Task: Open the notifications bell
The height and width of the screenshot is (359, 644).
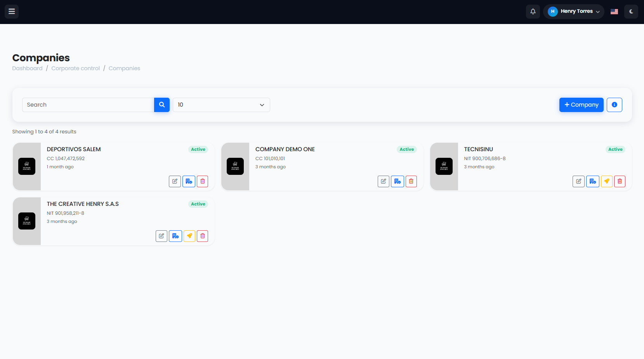Action: tap(533, 12)
